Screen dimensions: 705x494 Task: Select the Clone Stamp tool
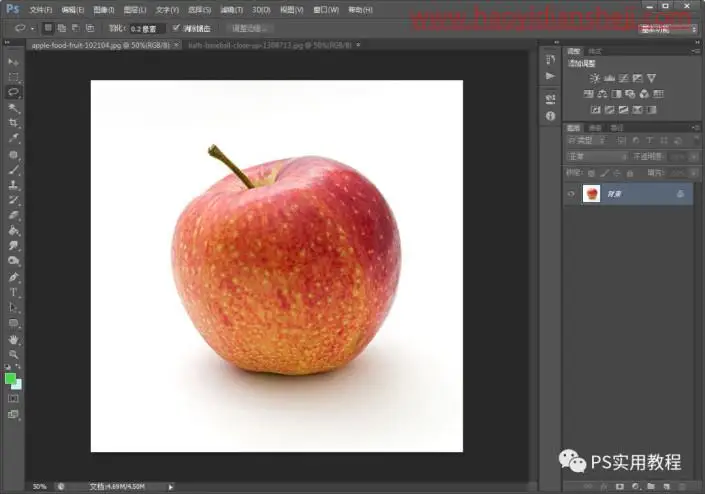[13, 185]
